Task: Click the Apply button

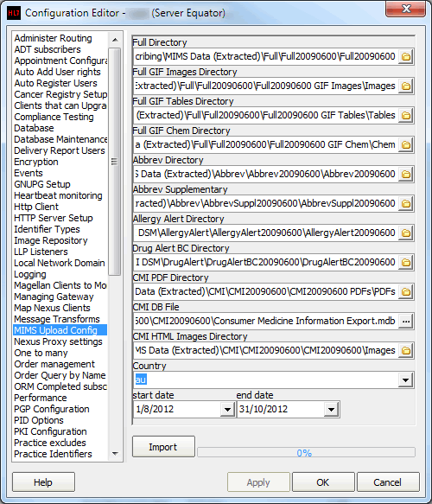Action: point(258,482)
